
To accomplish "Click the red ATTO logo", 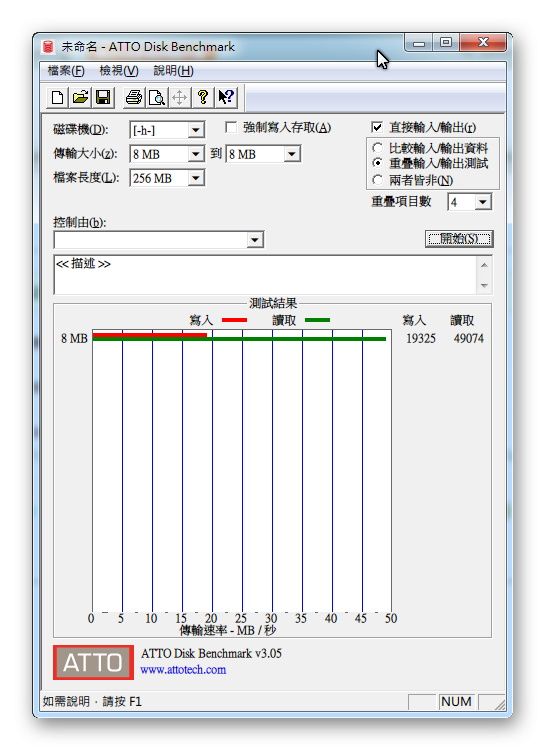I will [x=93, y=662].
